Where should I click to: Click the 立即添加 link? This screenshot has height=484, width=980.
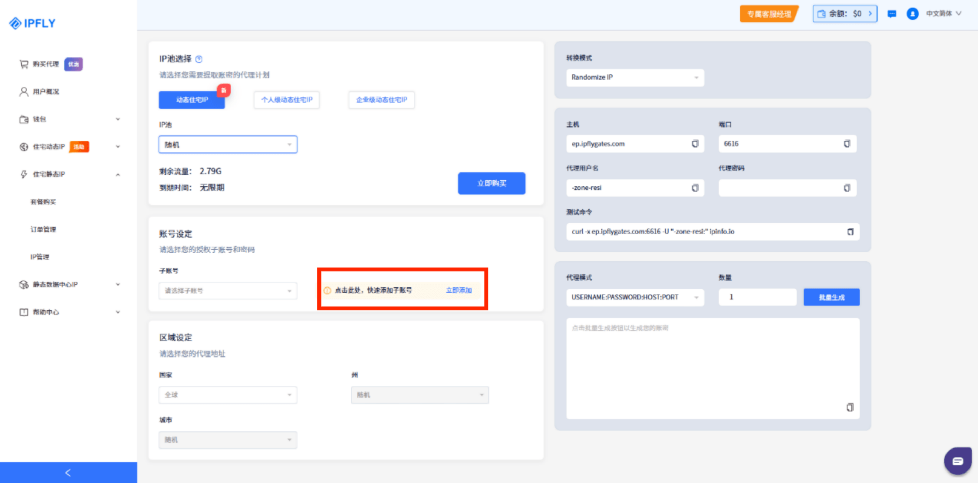pyautogui.click(x=458, y=291)
